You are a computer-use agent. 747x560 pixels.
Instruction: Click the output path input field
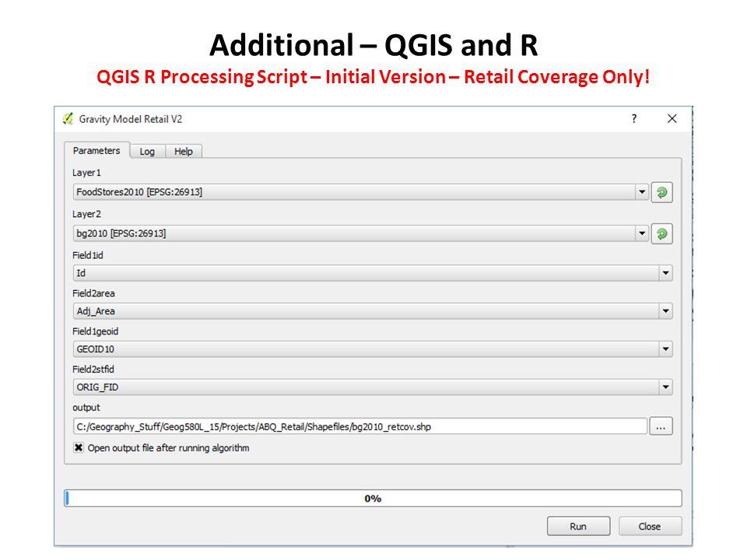(360, 427)
